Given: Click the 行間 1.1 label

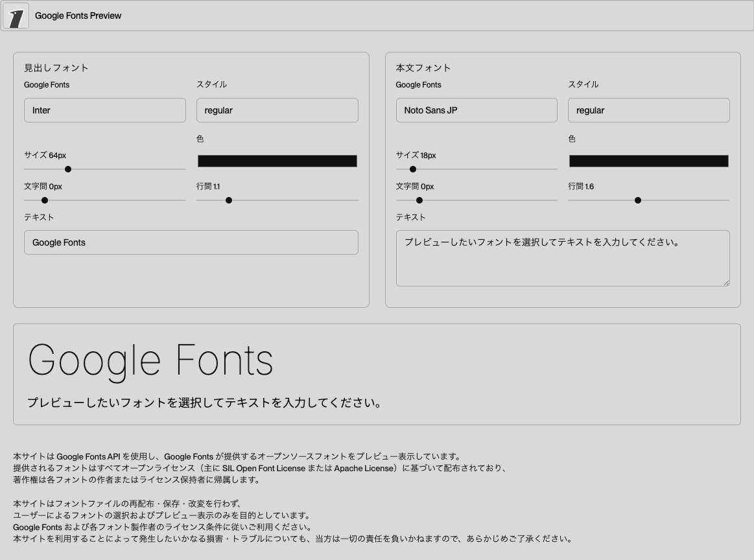Looking at the screenshot, I should tap(208, 187).
